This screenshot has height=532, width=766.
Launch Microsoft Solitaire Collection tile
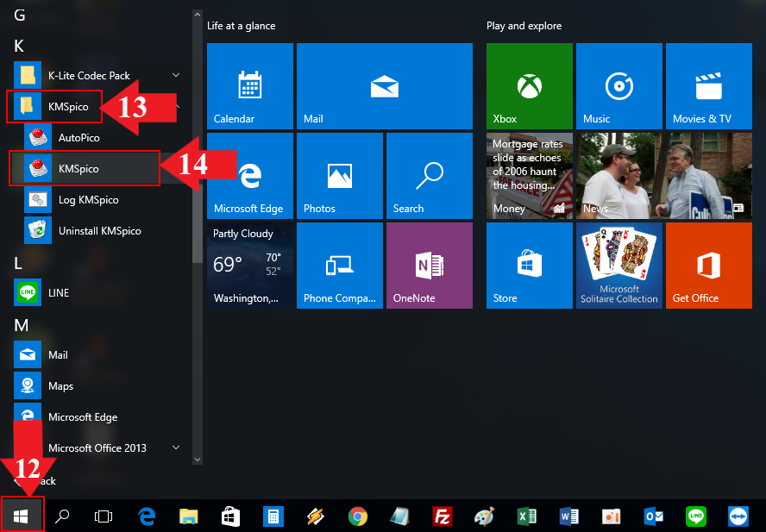click(x=619, y=266)
